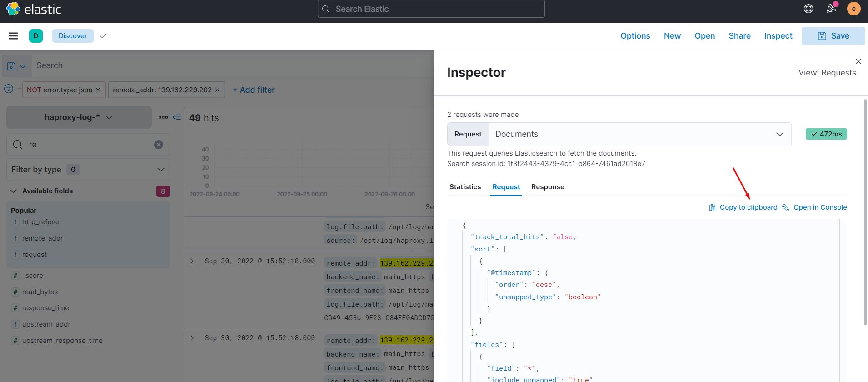
Task: Select the request field
Action: (x=35, y=255)
